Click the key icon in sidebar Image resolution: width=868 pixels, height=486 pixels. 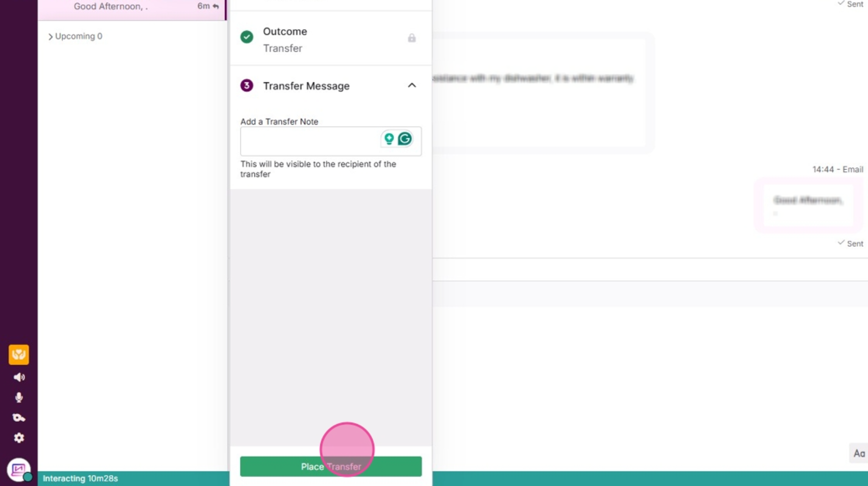tap(19, 418)
